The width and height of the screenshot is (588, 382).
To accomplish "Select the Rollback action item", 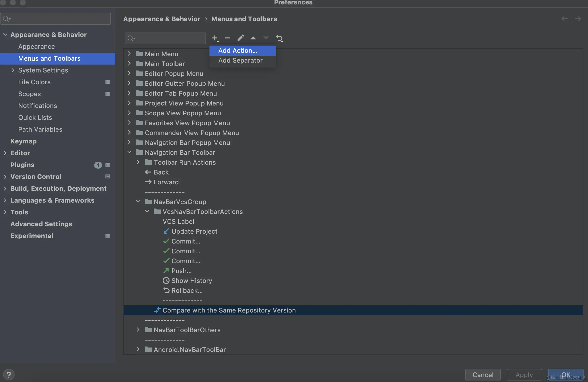I will point(187,291).
